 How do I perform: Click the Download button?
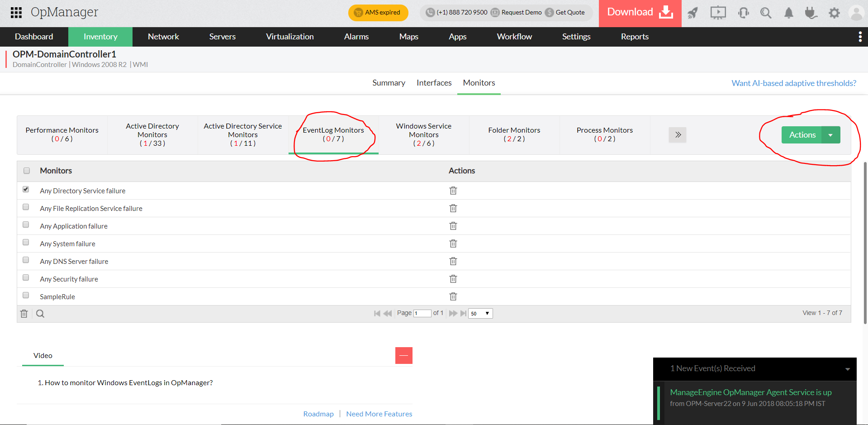click(x=640, y=13)
